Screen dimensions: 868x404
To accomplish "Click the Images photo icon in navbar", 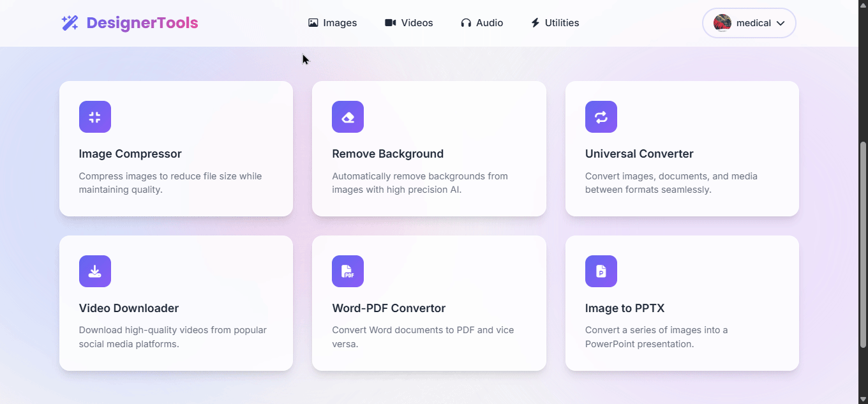I will click(312, 22).
